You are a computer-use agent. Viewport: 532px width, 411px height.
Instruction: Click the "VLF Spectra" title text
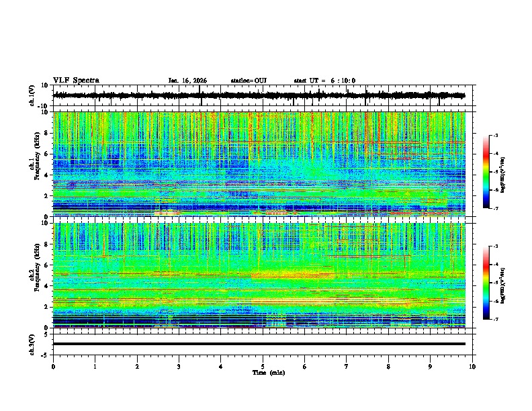pos(76,81)
